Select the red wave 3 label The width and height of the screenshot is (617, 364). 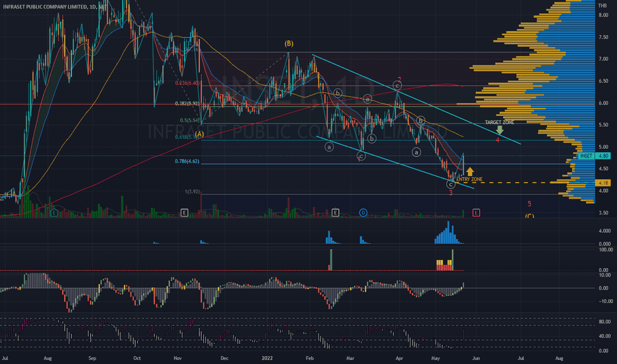(451, 193)
